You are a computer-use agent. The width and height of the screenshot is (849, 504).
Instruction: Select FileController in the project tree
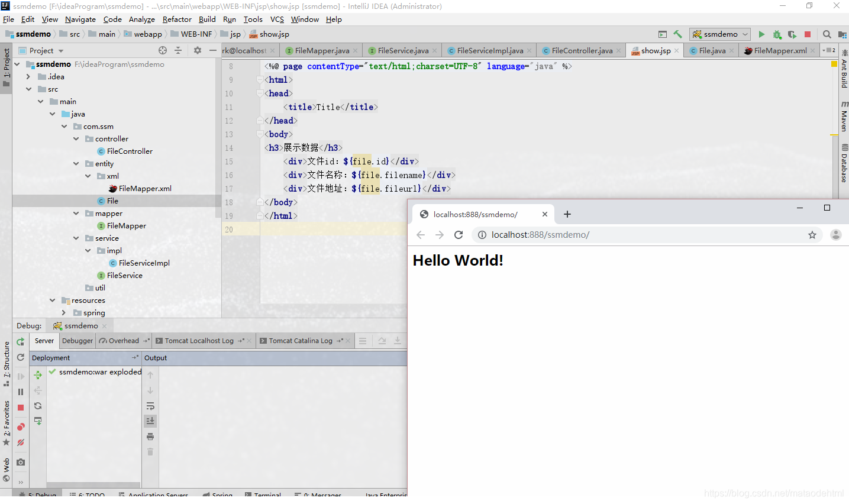pos(130,151)
